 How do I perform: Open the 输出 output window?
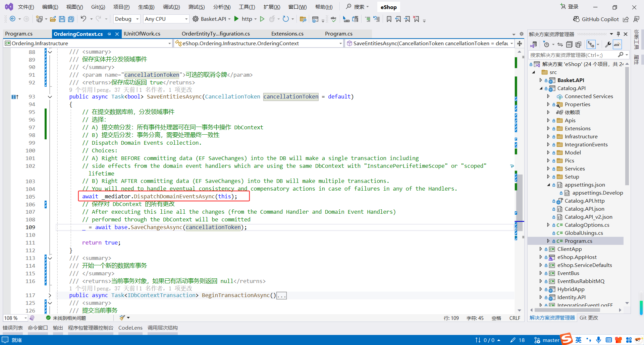tap(57, 328)
